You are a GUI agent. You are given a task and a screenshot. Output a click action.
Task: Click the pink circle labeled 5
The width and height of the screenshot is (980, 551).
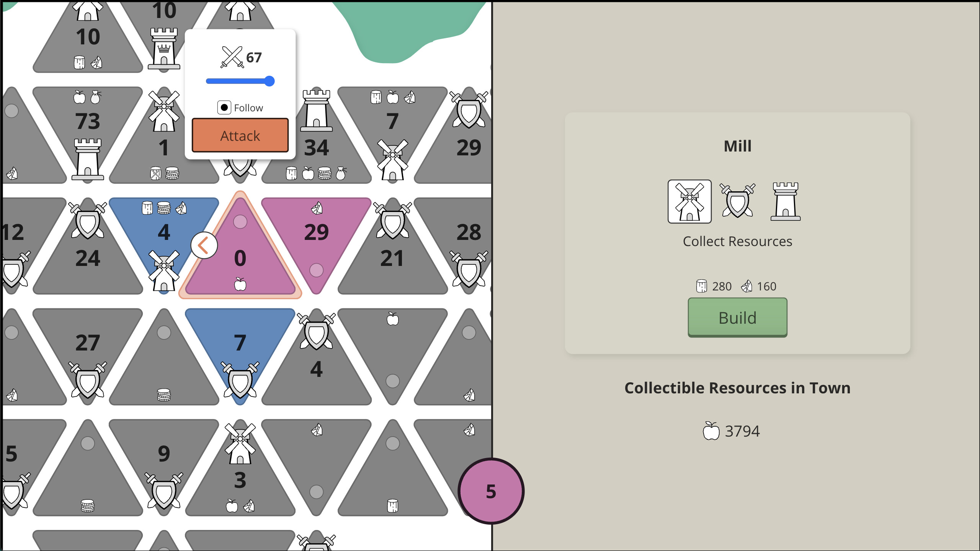point(491,492)
